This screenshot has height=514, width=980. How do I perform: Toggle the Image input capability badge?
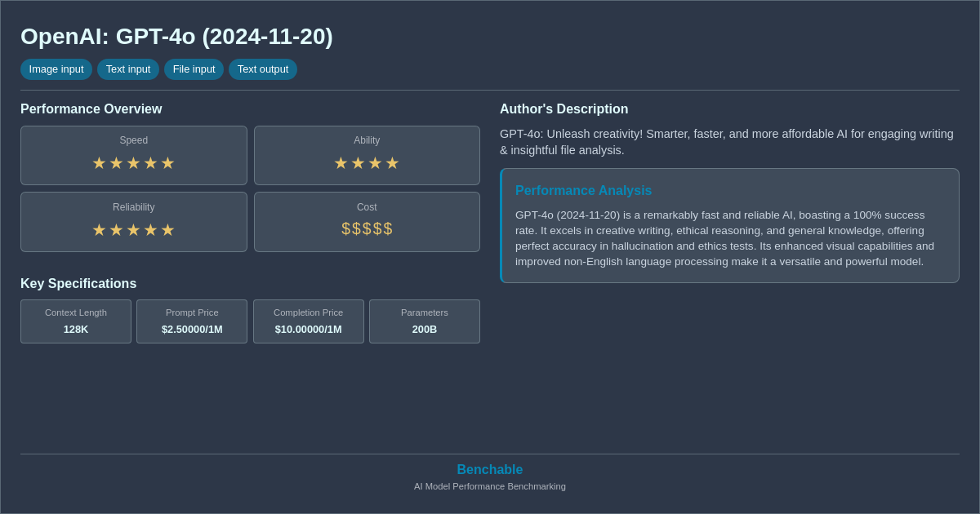click(56, 69)
